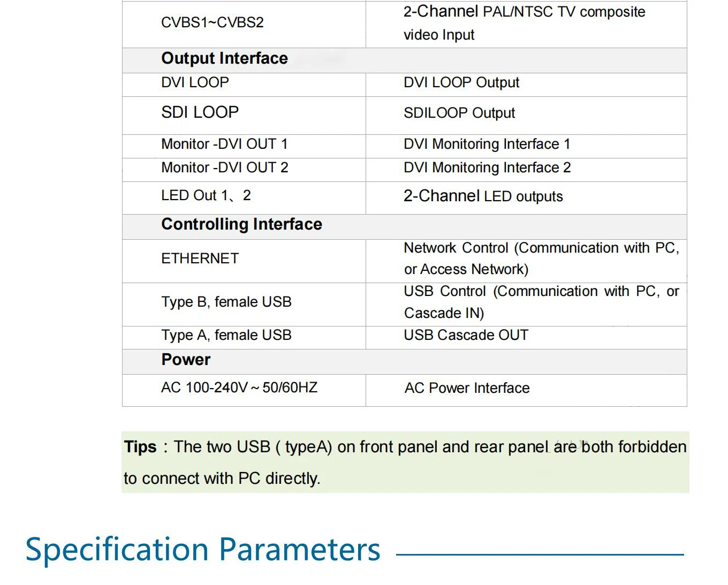The image size is (728, 585).
Task: Click the Specification Parameters heading
Action: coord(203,550)
